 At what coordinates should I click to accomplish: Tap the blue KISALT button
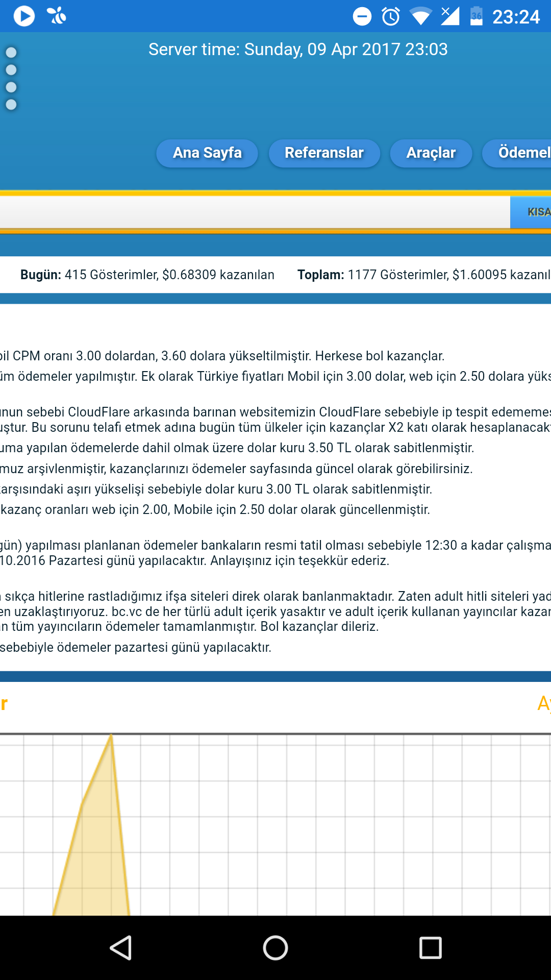531,212
